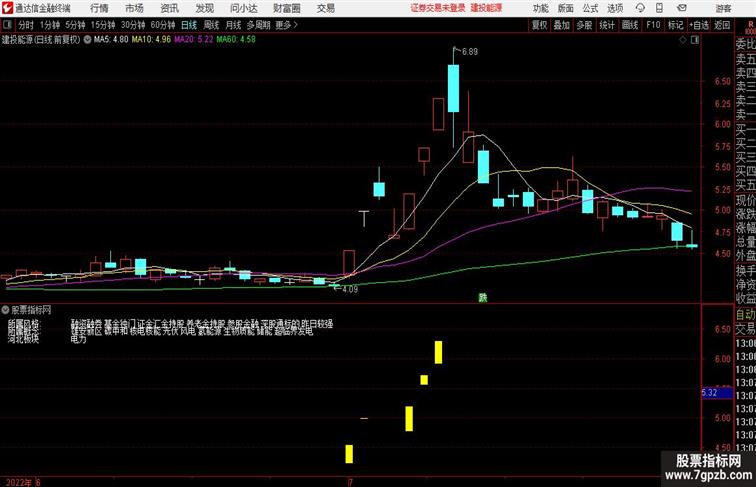Open the 功能 menu
Image resolution: width=756 pixels, height=487 pixels.
(x=540, y=8)
